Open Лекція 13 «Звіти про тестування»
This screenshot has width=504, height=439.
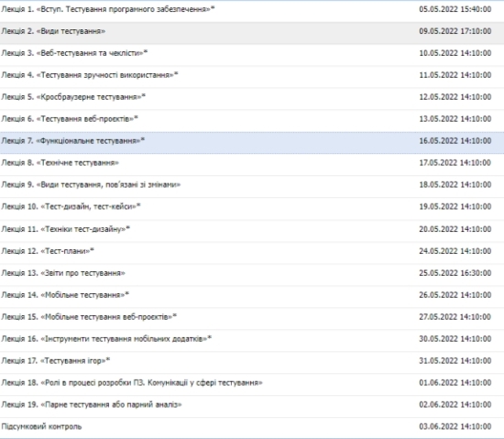(x=63, y=273)
